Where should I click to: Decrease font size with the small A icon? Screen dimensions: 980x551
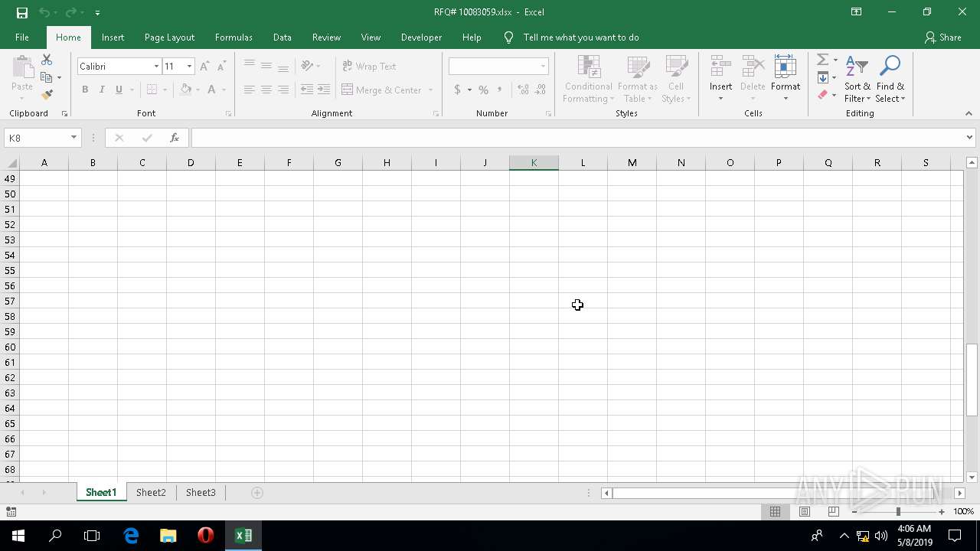click(221, 67)
